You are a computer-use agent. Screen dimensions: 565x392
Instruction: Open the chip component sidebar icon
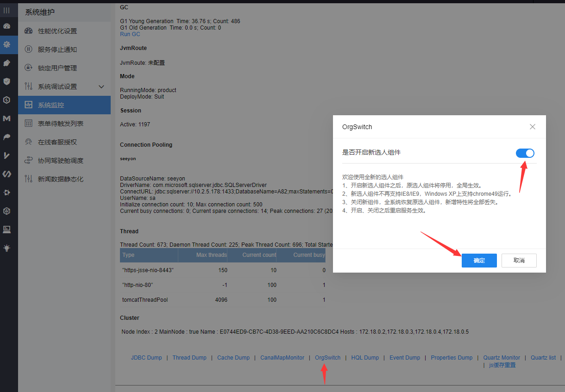point(6,193)
